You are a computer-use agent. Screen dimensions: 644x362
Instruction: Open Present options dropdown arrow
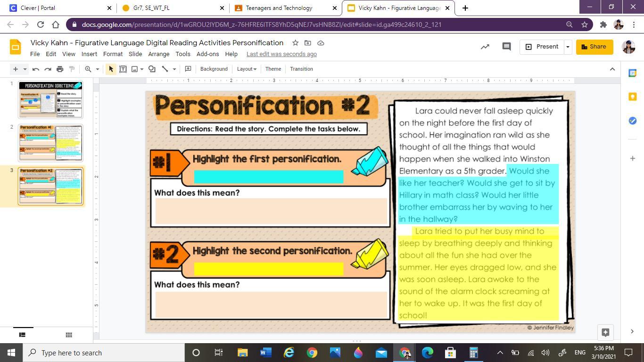point(568,47)
